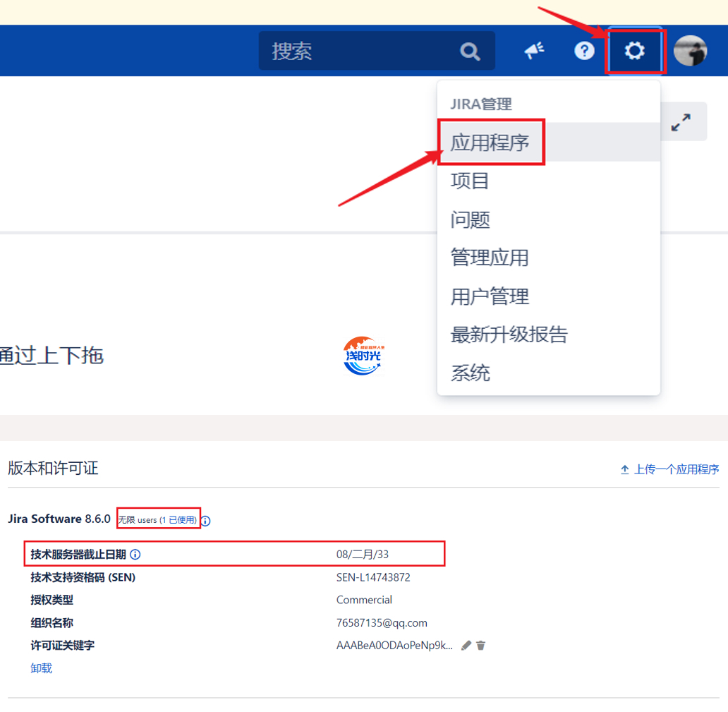Open 系统 in the admin menu
Viewport: 728px width, 712px height.
[x=470, y=373]
